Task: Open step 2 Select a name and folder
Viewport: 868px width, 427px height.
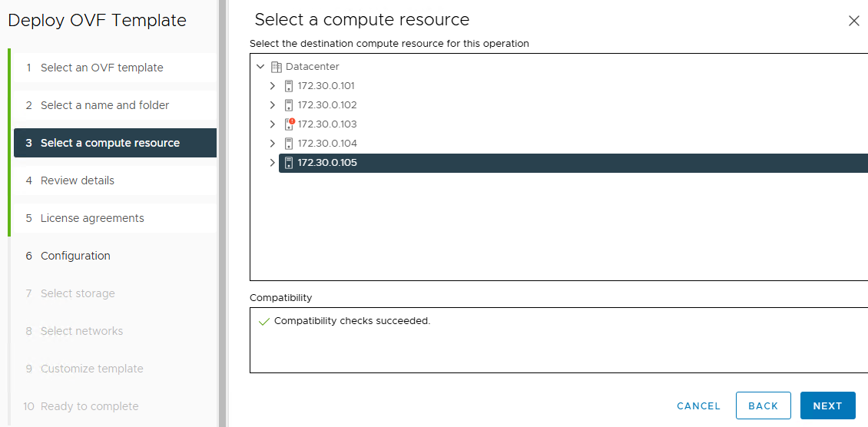Action: [x=104, y=105]
